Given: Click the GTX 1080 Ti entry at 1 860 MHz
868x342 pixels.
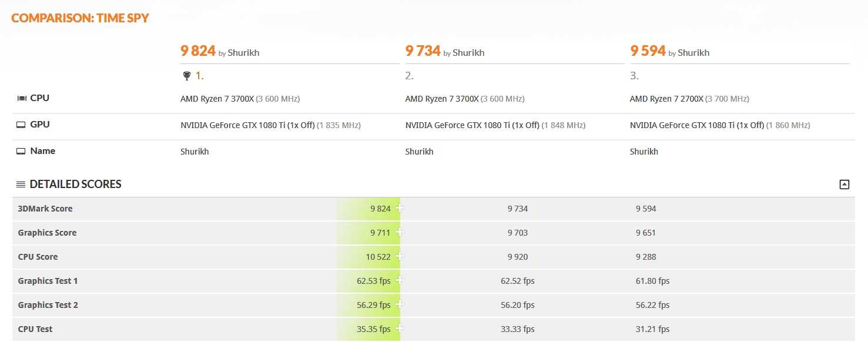Looking at the screenshot, I should [x=720, y=125].
